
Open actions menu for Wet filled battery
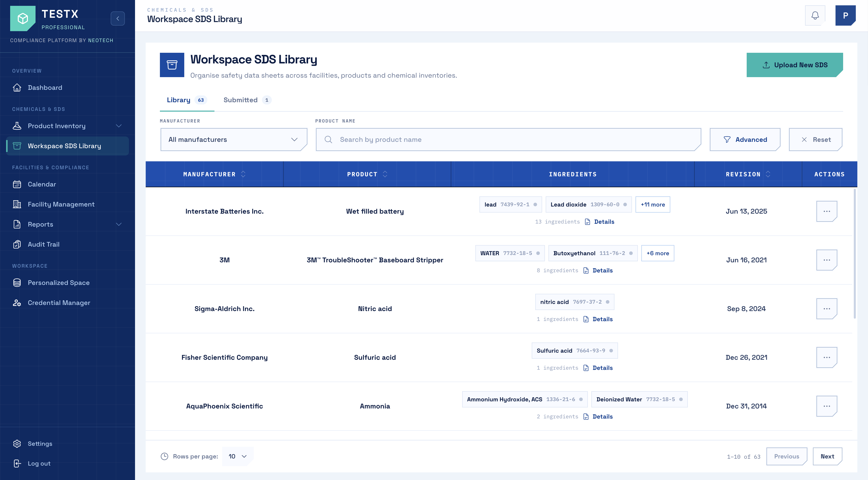click(827, 211)
